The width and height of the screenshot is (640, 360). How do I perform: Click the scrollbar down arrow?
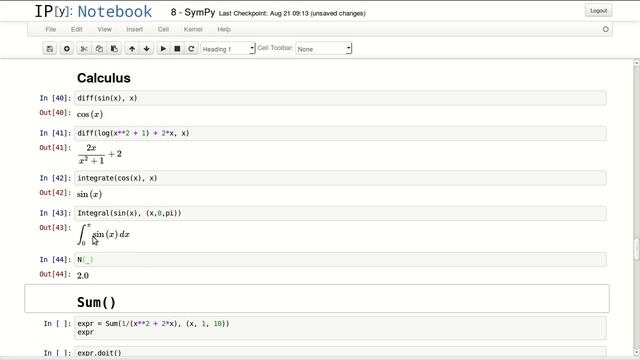636,352
